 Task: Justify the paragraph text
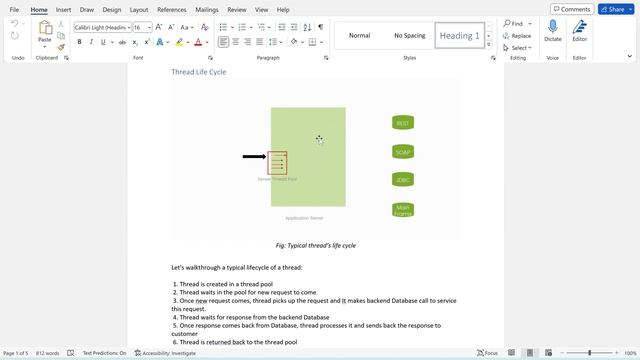(x=260, y=42)
